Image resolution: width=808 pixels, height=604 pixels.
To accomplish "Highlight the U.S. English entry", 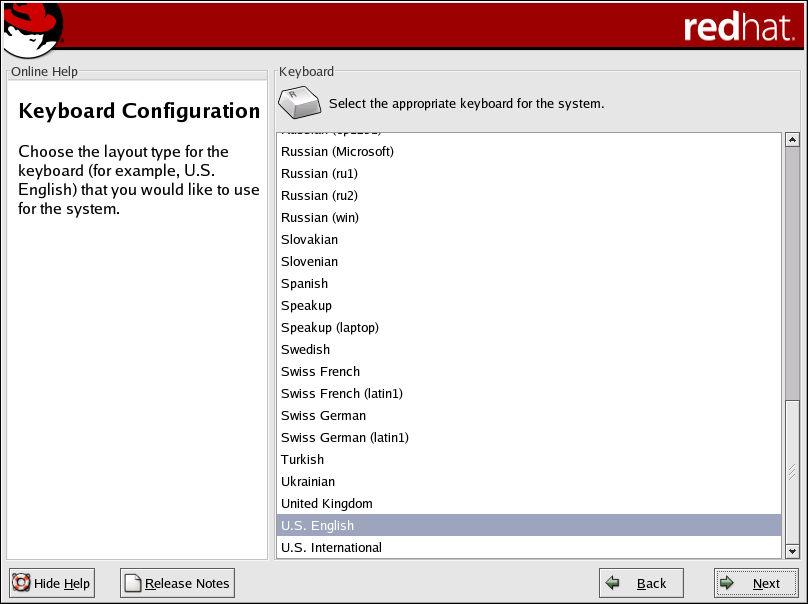I will [x=317, y=525].
